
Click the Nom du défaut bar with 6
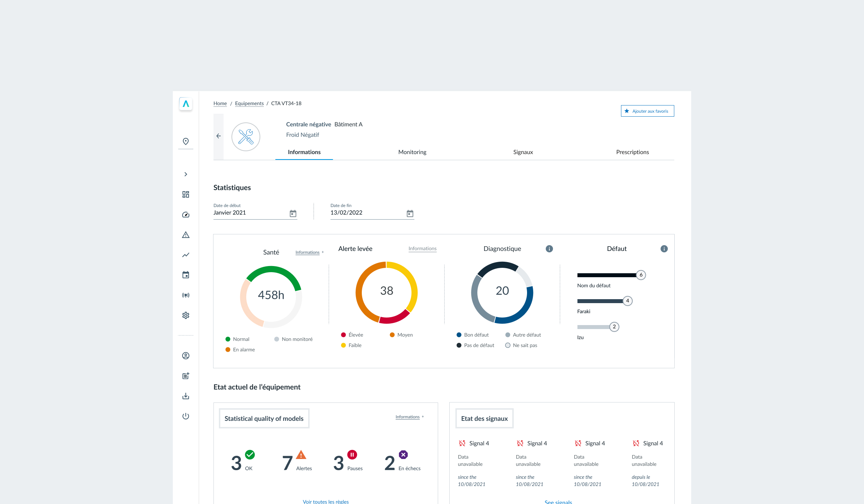pos(607,275)
